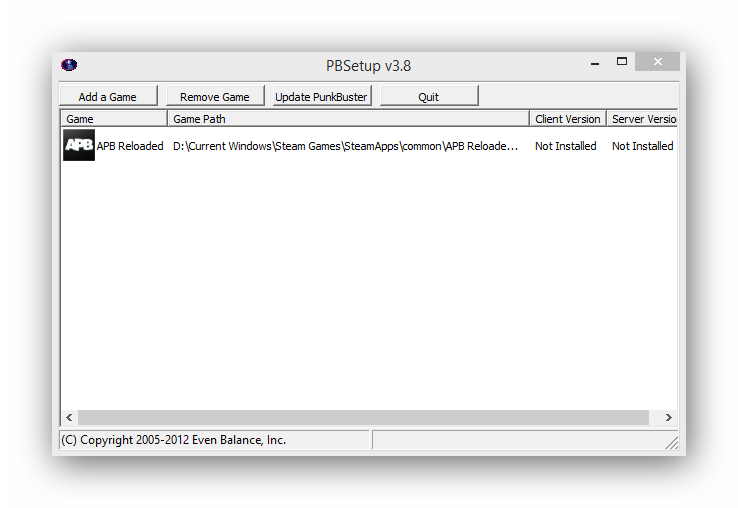738x508 pixels.
Task: Close the PBSetup window
Action: 658,62
